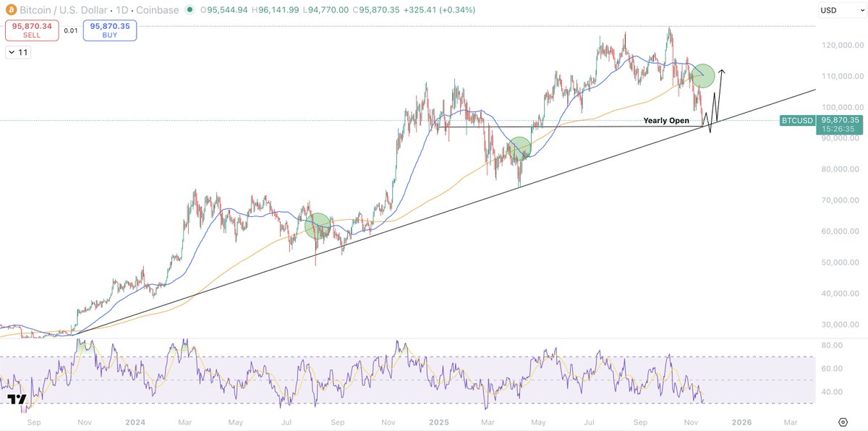Click the 2025 label on the time axis
The width and height of the screenshot is (868, 431).
[439, 423]
